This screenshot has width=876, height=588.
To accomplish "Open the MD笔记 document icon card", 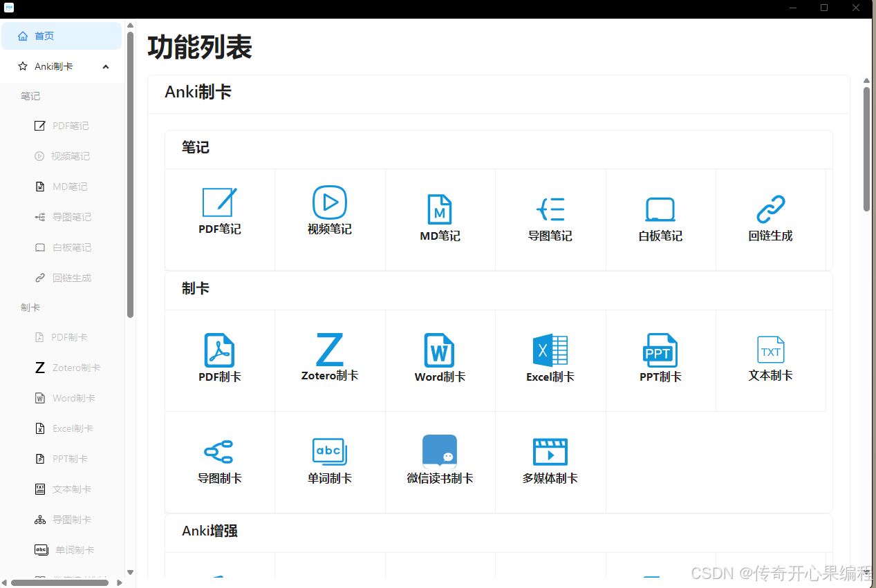I will [x=440, y=209].
